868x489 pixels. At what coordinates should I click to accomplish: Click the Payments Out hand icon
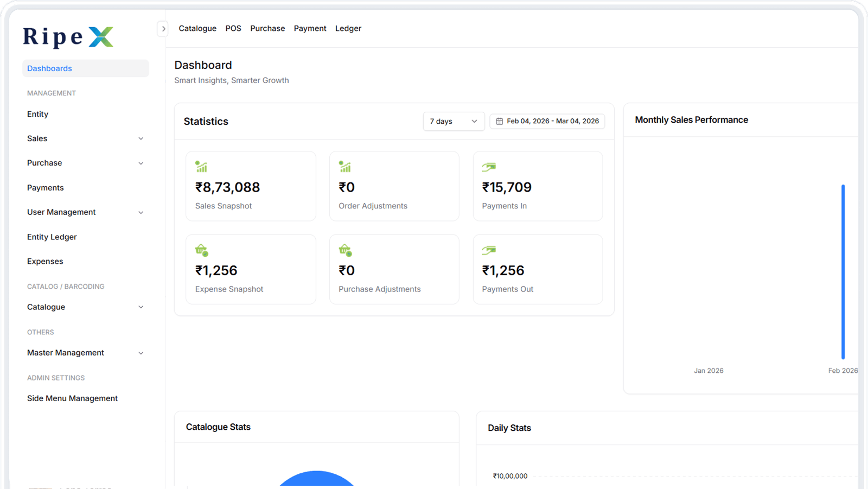pos(489,250)
